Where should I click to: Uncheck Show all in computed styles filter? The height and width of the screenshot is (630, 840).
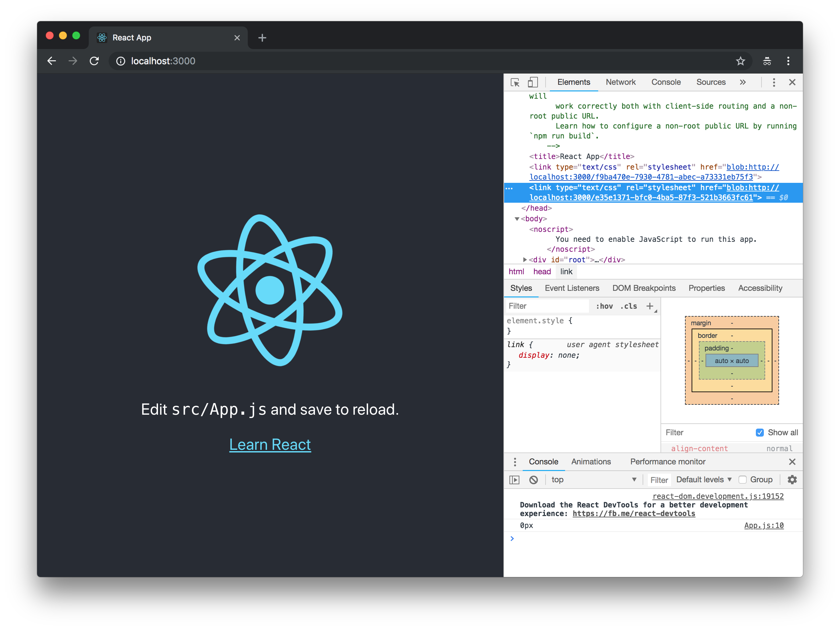pos(760,433)
